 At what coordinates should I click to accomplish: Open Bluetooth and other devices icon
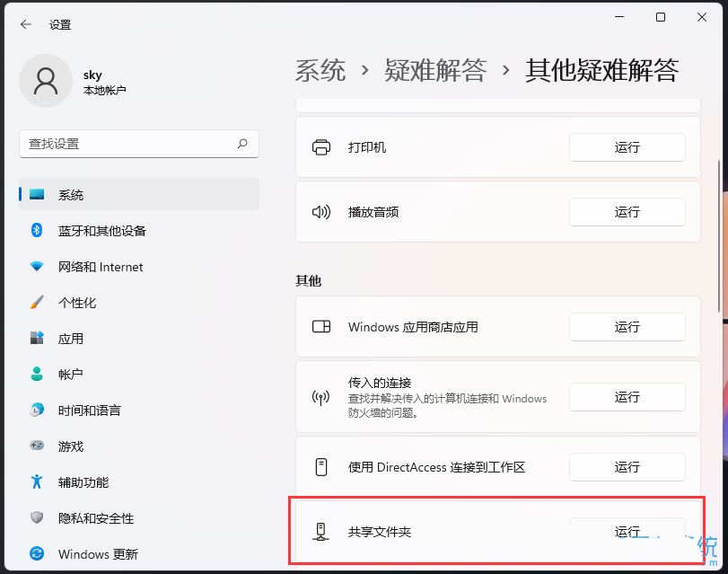point(37,231)
